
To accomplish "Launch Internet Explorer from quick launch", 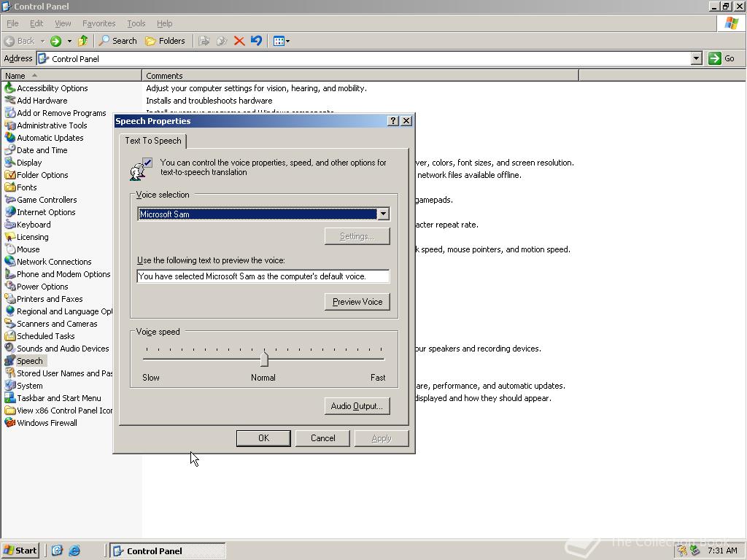I will [74, 551].
